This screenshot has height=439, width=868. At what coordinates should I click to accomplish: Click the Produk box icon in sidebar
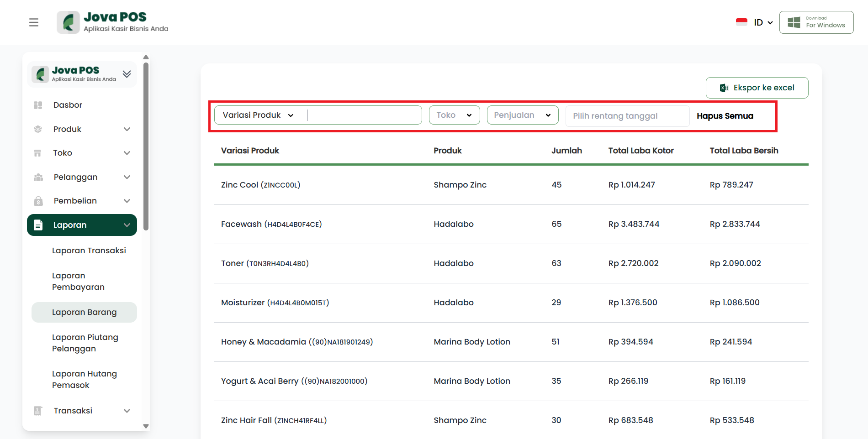[x=38, y=129]
